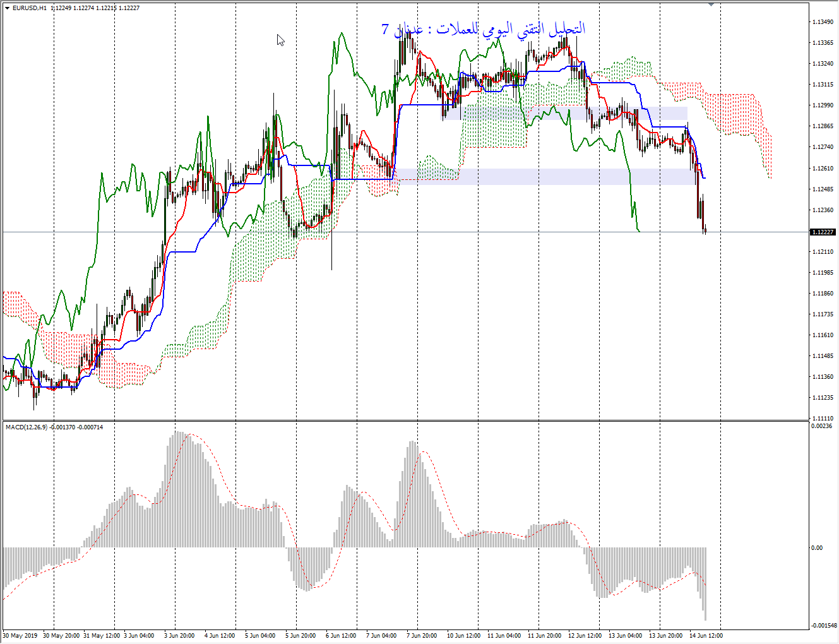
Task: Click the 1.12990 price axis label
Action: point(823,105)
